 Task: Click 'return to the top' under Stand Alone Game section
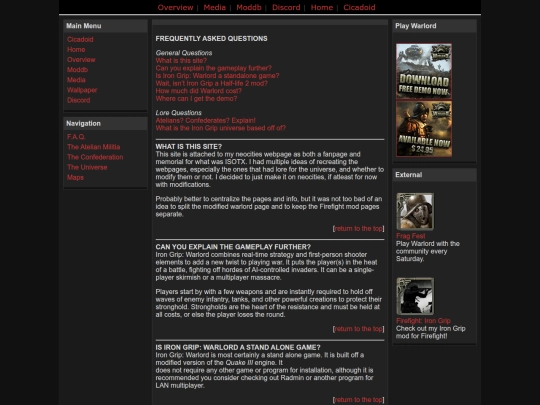(x=359, y=400)
